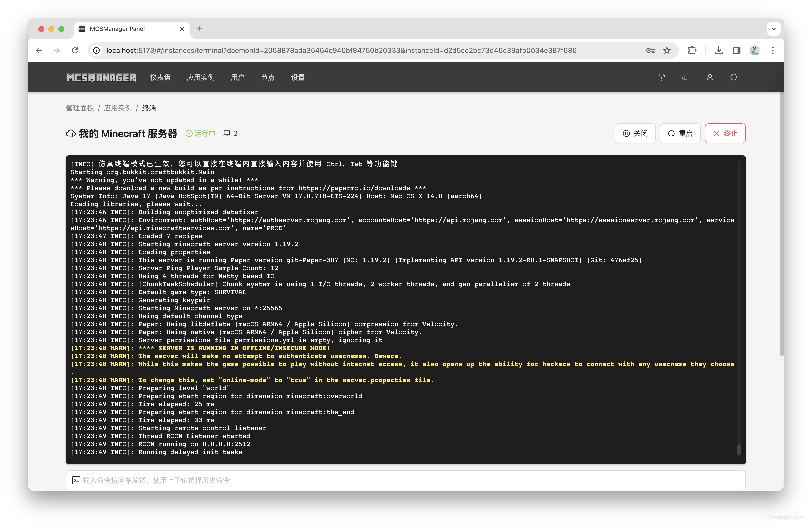Open the user profile icon in header
This screenshot has width=812, height=528.
[710, 77]
